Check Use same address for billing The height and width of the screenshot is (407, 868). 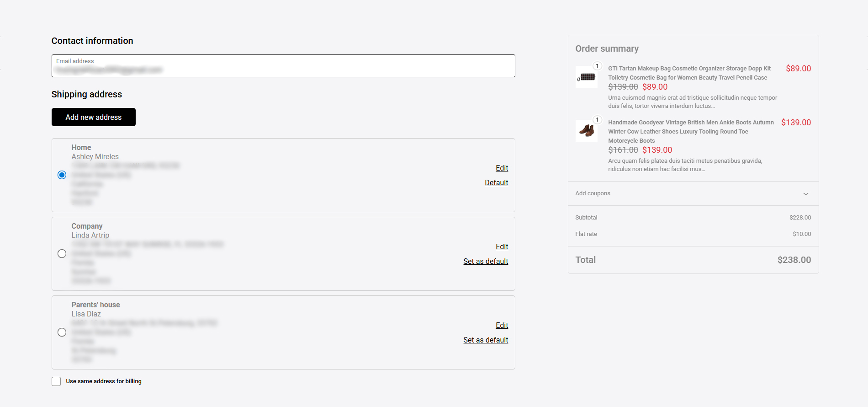tap(56, 381)
